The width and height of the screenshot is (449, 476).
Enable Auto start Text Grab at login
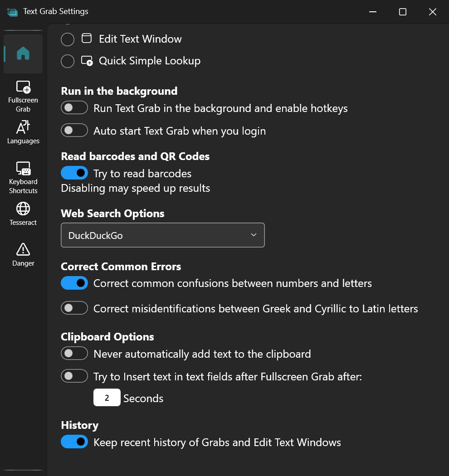coord(74,131)
